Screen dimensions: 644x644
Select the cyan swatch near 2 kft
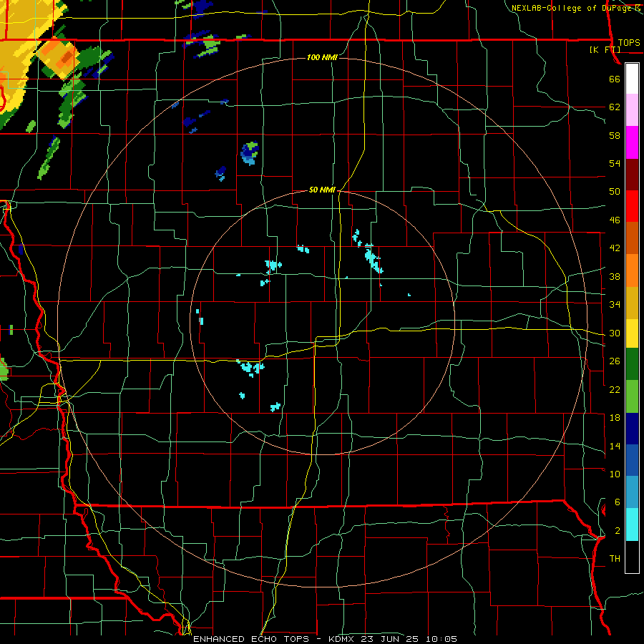632,525
